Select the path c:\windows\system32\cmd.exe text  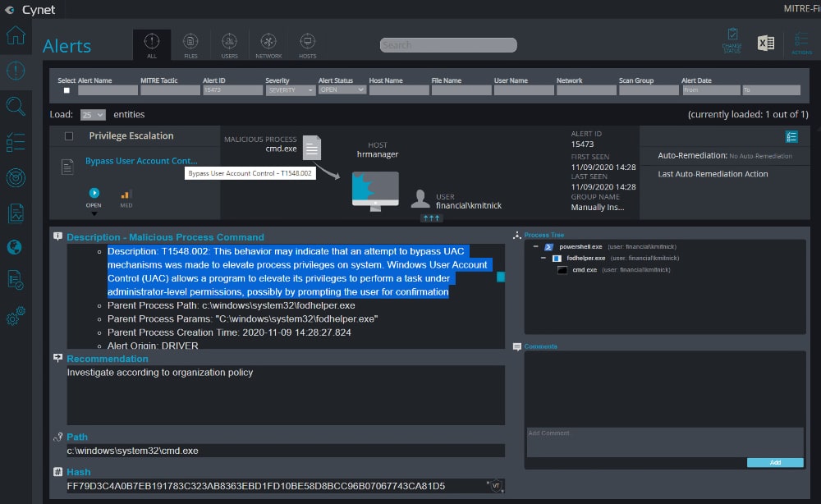point(132,451)
